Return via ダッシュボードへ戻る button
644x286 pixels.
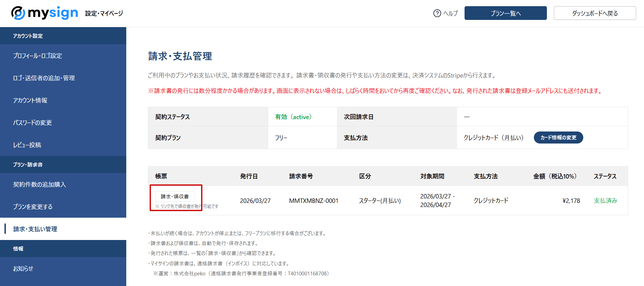coord(595,13)
